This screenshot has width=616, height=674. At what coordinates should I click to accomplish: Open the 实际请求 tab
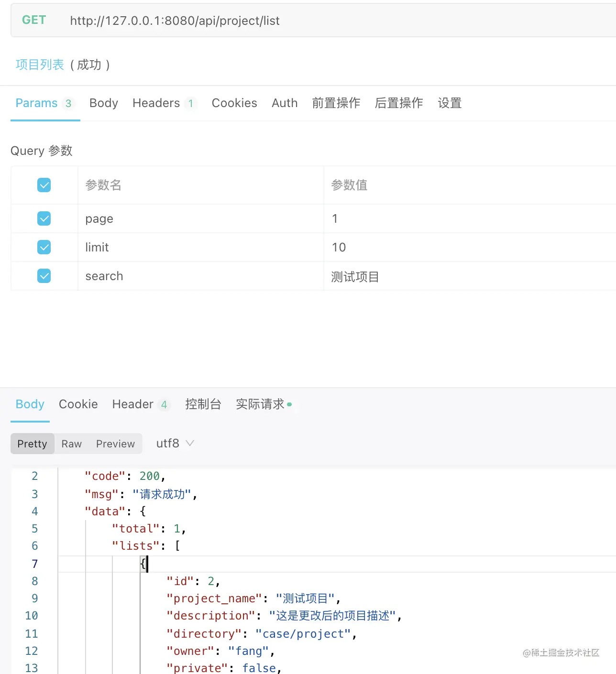tap(264, 404)
